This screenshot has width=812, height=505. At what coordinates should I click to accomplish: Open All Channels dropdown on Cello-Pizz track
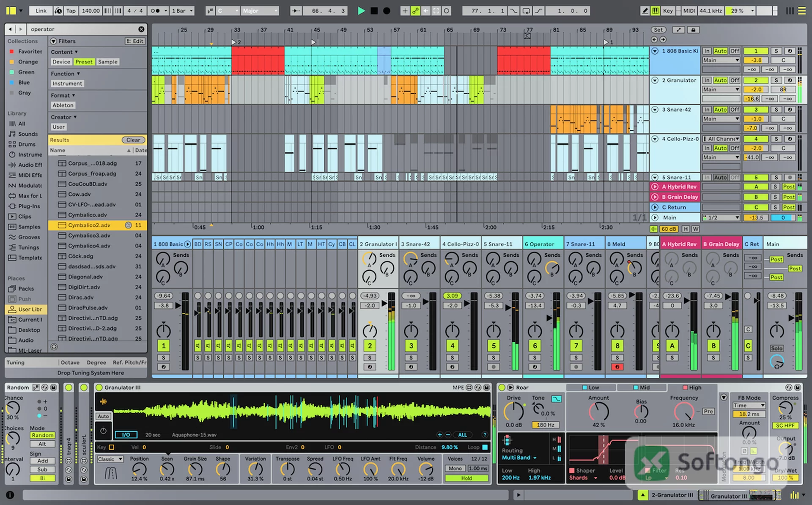721,139
